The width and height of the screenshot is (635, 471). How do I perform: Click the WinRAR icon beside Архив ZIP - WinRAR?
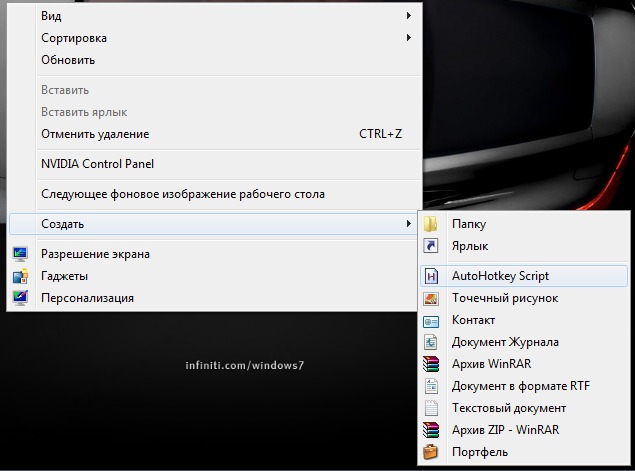[x=431, y=430]
